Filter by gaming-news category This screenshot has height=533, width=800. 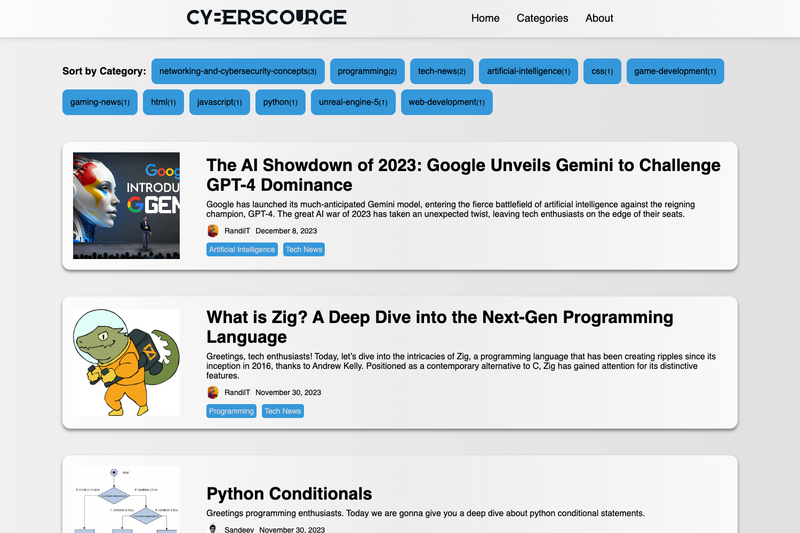(100, 102)
